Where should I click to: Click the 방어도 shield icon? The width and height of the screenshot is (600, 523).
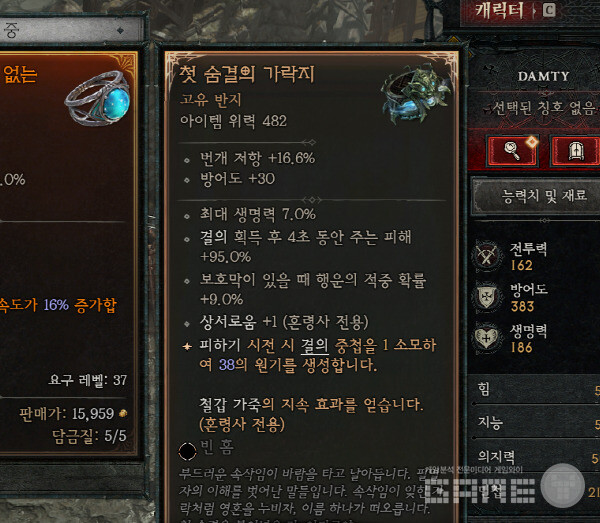[x=486, y=297]
